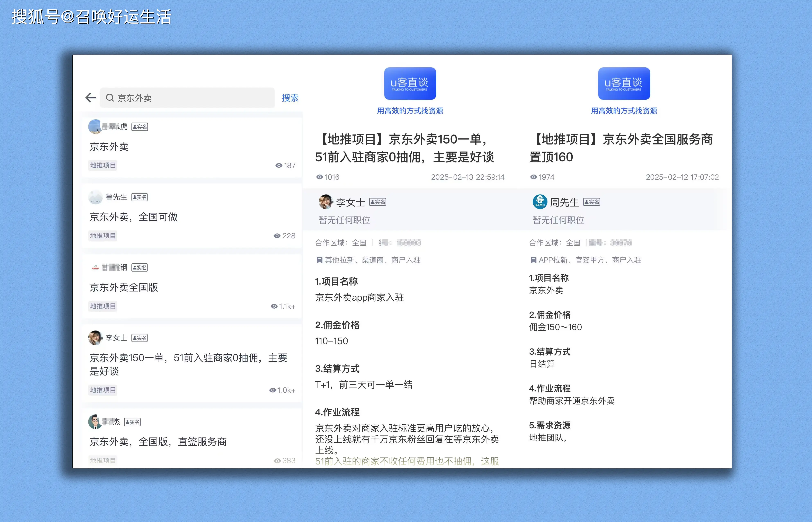Click u客直谈 logo above 置顶160 post

click(624, 84)
